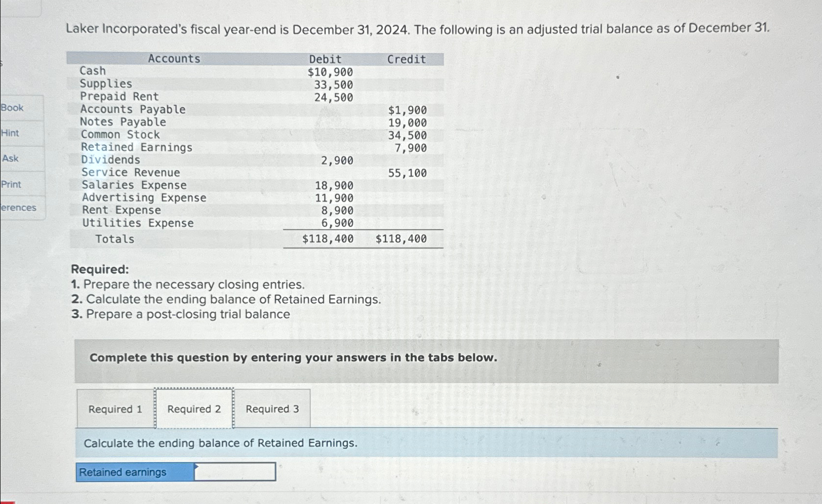Click the Advertising Expense account name
The height and width of the screenshot is (504, 822).
[x=144, y=198]
